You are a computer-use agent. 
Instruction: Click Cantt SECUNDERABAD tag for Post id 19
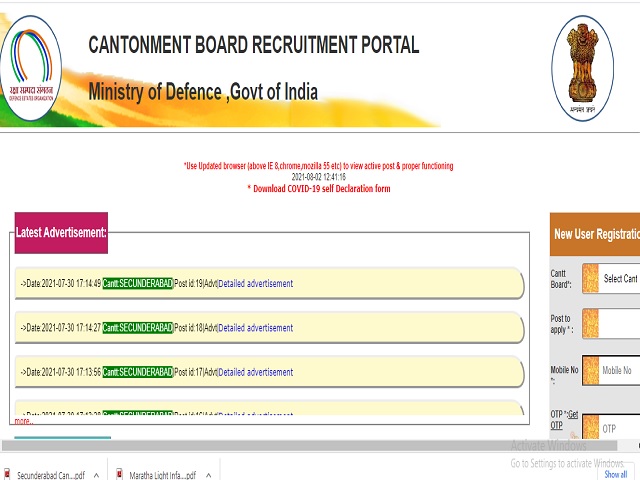point(138,283)
